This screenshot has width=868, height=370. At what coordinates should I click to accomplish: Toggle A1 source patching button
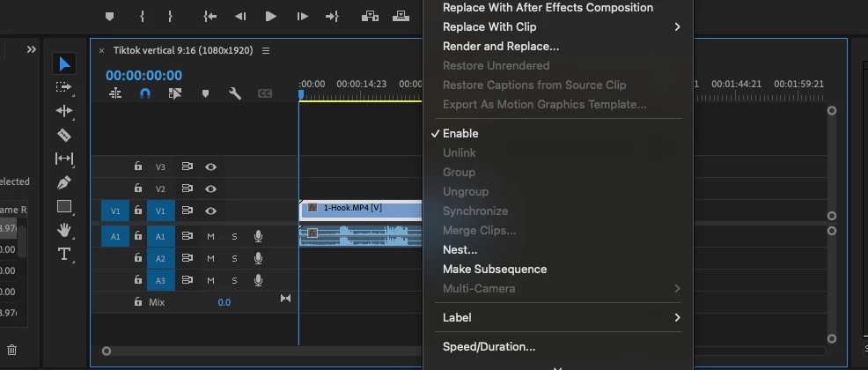[x=115, y=236]
